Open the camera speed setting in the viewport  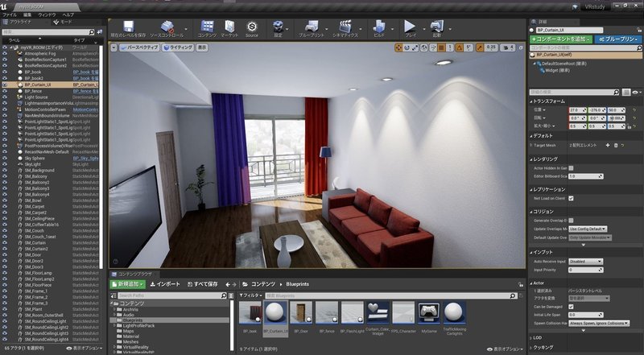[508, 47]
